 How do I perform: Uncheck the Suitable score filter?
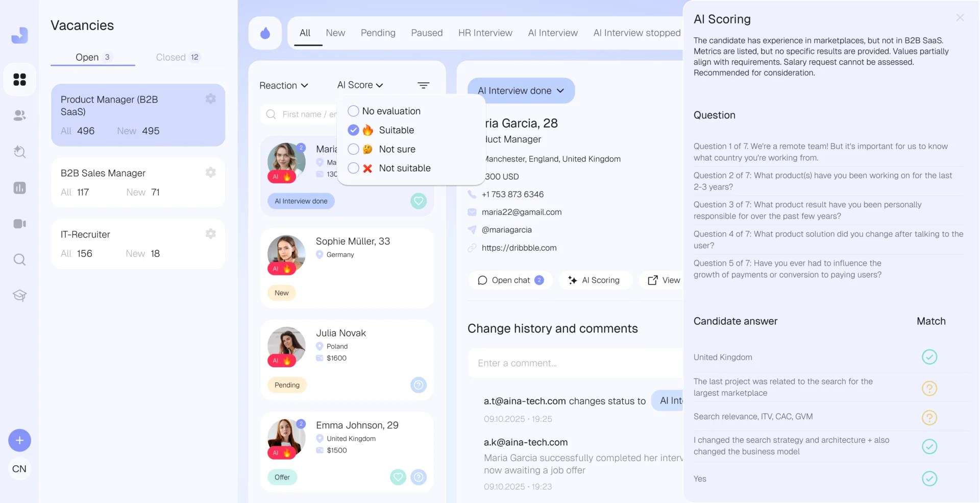point(353,130)
